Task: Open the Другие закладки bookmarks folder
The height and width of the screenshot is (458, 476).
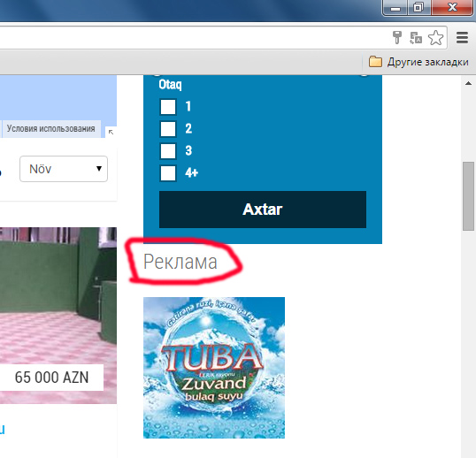Action: (418, 62)
